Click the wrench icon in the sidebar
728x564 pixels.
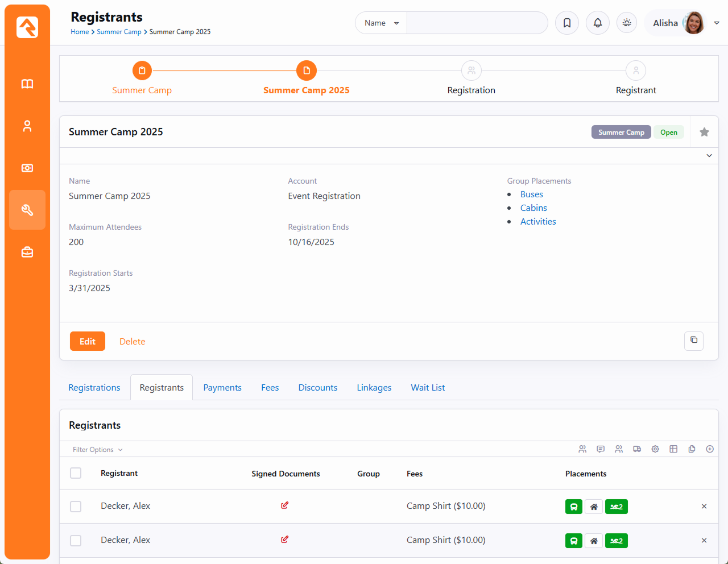tap(27, 210)
